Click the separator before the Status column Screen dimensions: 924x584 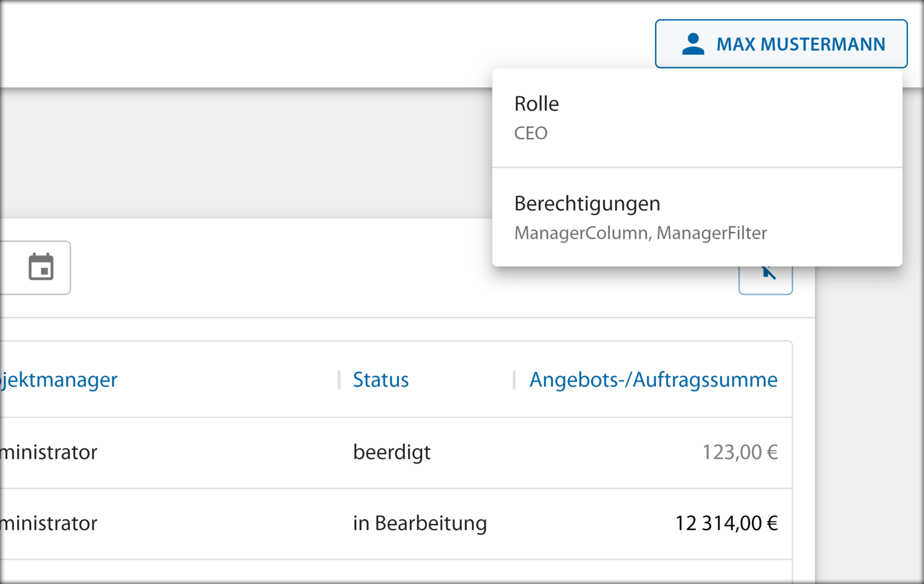[x=339, y=380]
